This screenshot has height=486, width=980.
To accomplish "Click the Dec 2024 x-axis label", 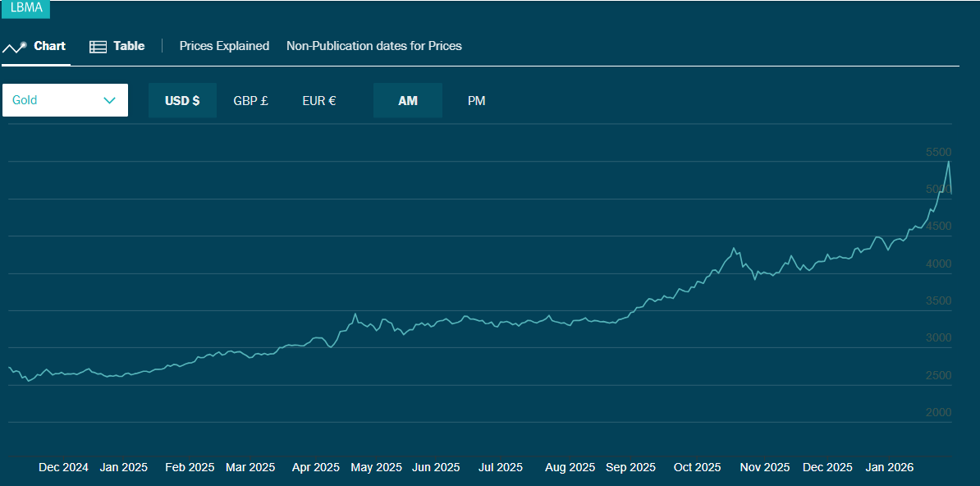I will (x=63, y=467).
